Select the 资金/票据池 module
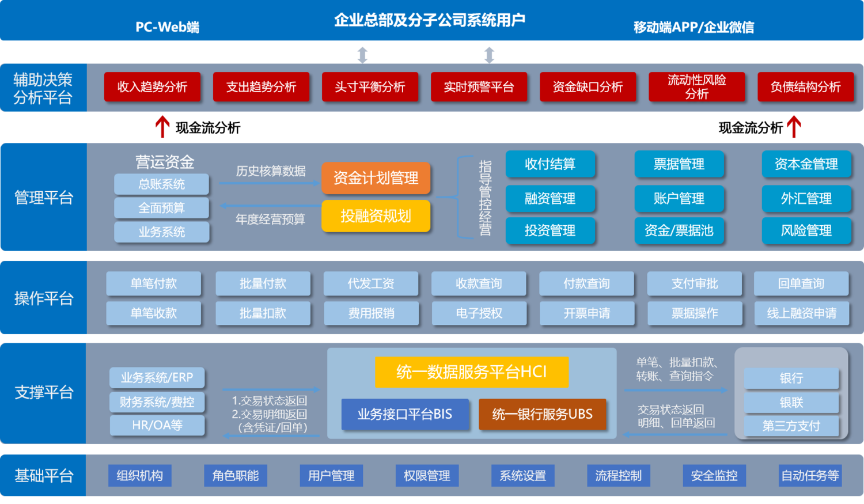 [x=679, y=231]
